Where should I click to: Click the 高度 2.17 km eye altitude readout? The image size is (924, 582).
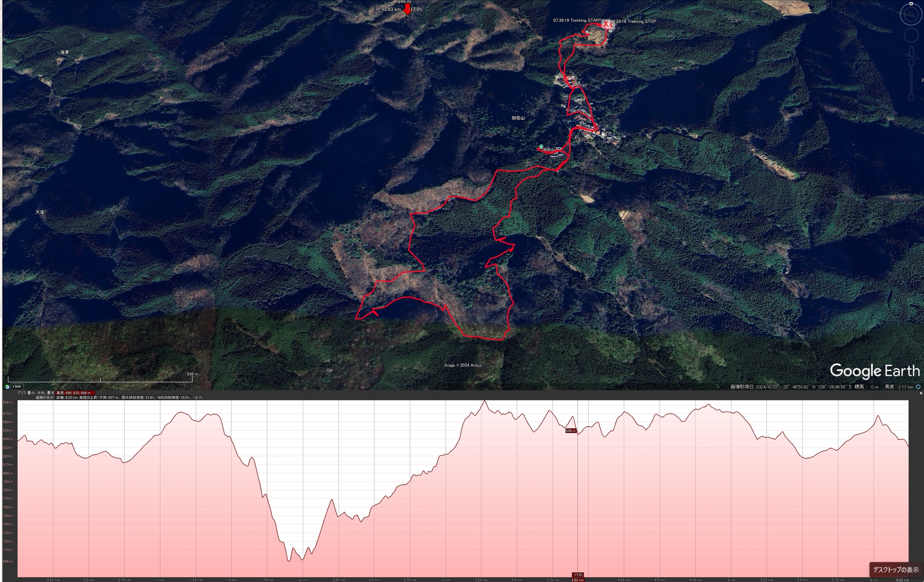point(899,387)
